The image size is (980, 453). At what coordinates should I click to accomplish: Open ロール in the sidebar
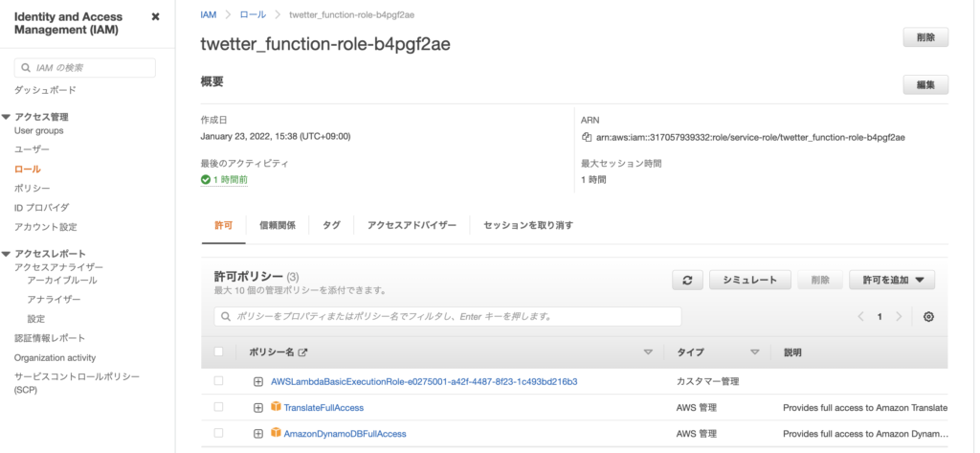pos(28,169)
